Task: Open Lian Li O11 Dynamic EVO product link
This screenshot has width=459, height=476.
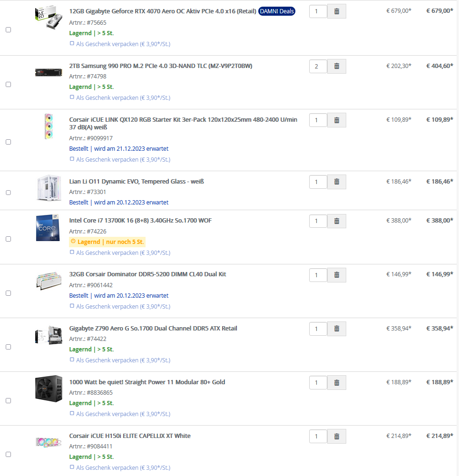Action: 137,182
